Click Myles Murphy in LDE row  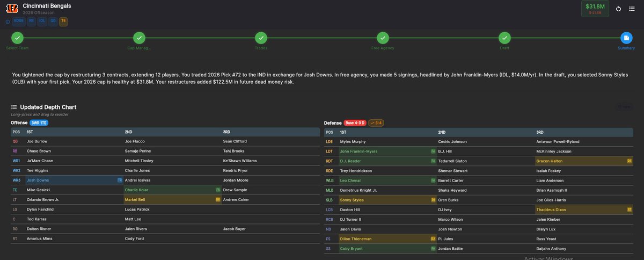tap(353, 142)
